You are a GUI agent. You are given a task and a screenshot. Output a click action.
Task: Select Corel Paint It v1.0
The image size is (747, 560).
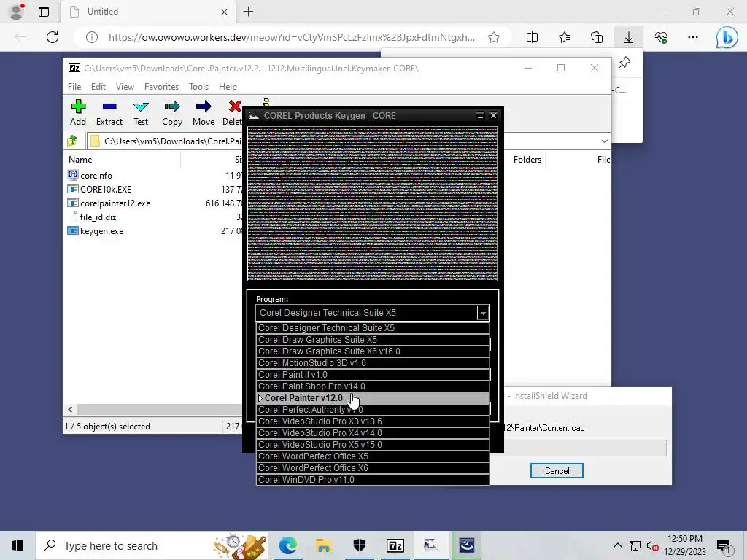coord(373,375)
